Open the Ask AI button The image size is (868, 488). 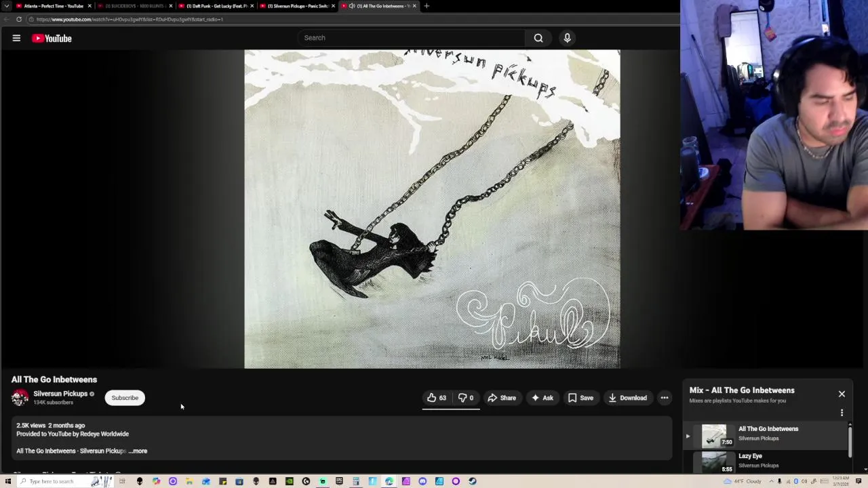pyautogui.click(x=542, y=398)
